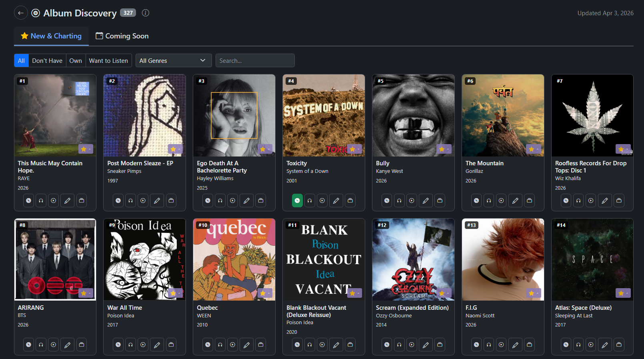Open star rating badge on Toxicity cover

point(354,149)
